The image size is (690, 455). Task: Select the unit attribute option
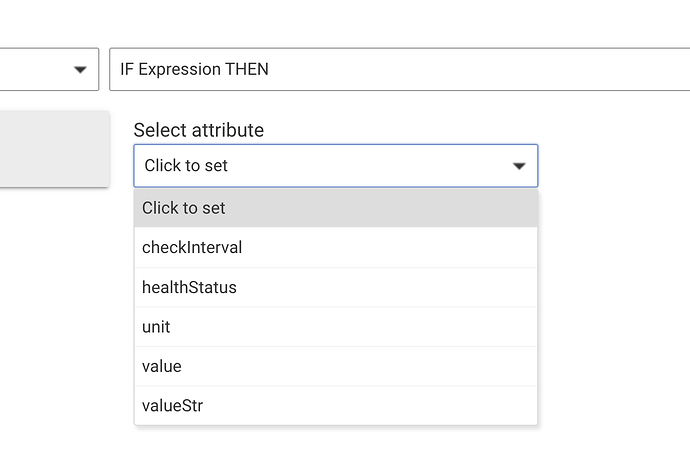(x=336, y=327)
